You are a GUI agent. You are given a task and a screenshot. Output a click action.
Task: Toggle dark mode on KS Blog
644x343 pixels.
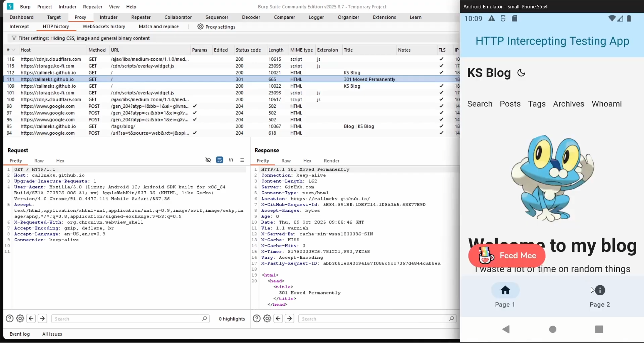(x=521, y=73)
